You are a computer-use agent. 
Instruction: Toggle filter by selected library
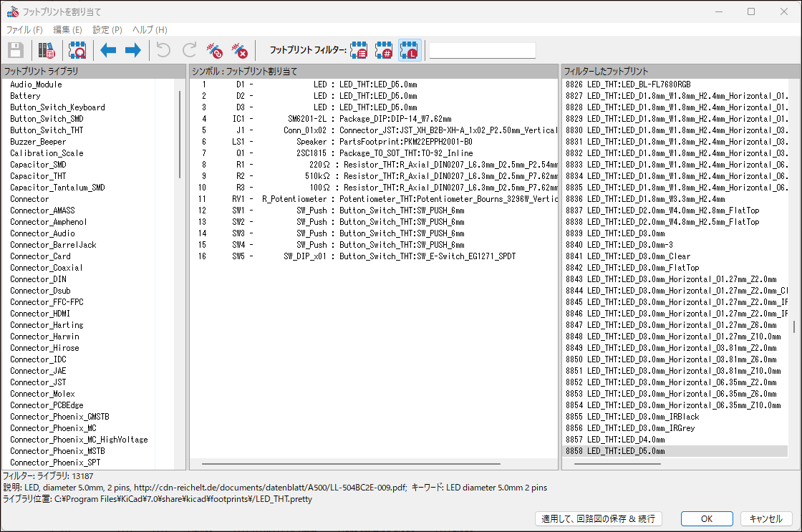click(x=410, y=50)
